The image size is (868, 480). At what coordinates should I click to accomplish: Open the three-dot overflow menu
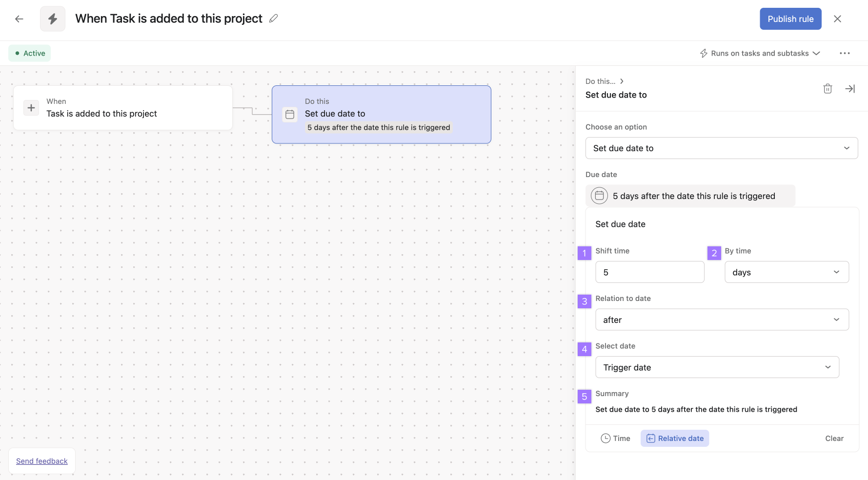845,53
